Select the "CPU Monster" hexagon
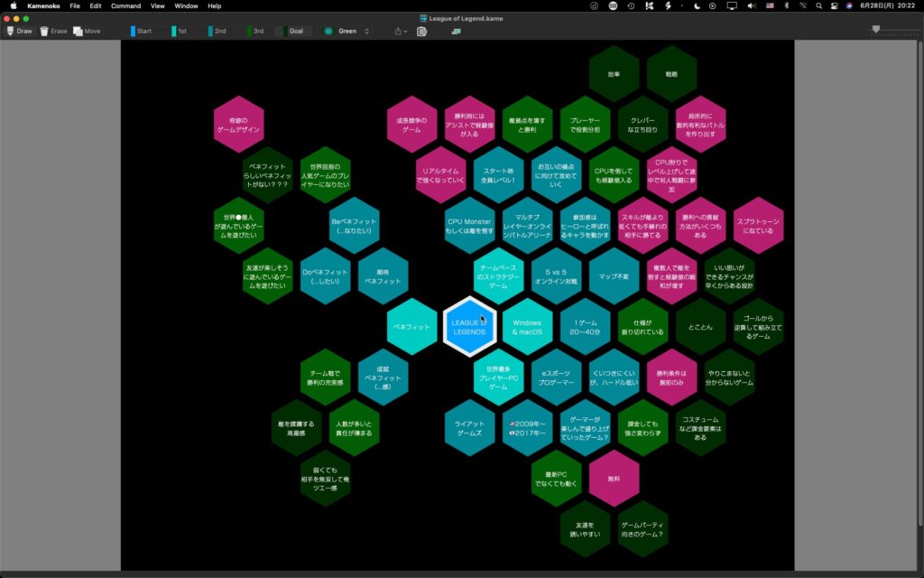Image resolution: width=924 pixels, height=578 pixels. tap(469, 226)
